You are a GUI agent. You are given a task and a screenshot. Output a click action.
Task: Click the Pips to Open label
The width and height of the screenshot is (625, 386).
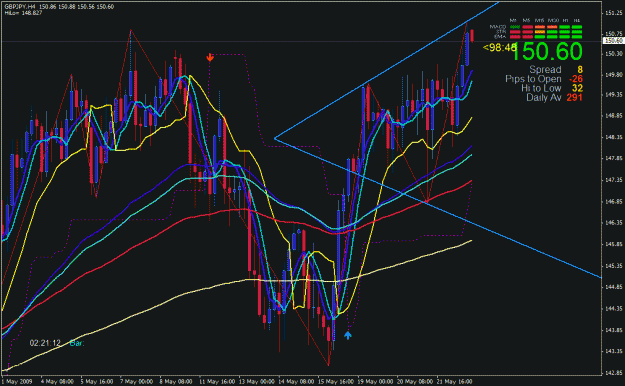pos(533,79)
